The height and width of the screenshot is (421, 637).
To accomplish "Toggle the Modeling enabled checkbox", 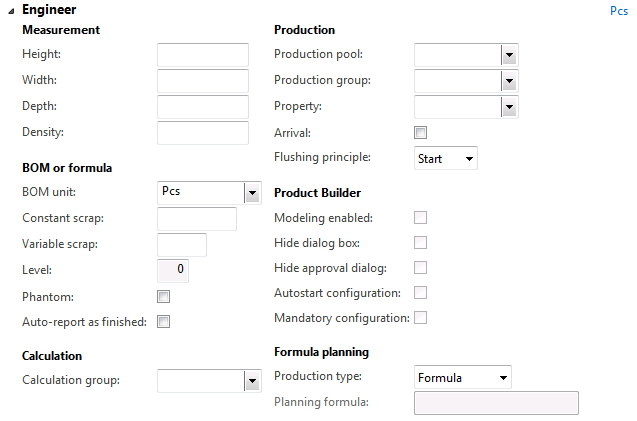I will point(421,218).
